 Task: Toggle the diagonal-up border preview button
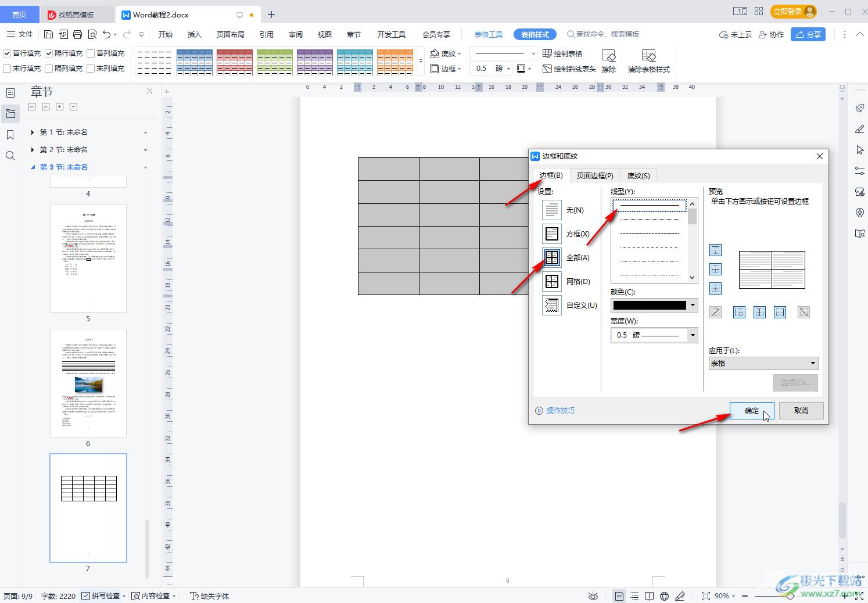tap(716, 313)
